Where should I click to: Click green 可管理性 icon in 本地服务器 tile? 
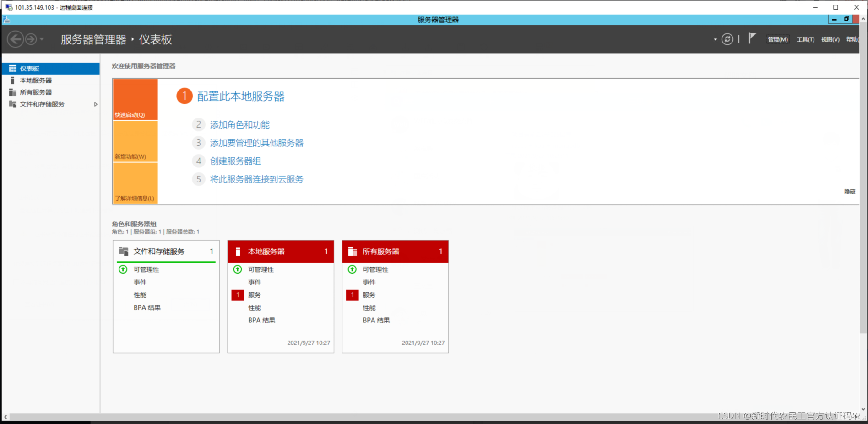[238, 269]
